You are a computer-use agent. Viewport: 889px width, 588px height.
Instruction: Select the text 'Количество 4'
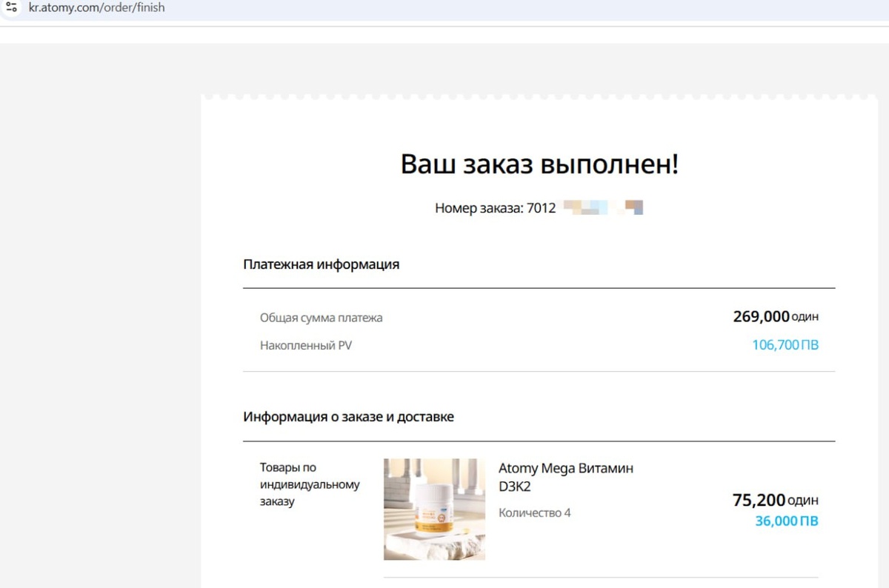535,512
